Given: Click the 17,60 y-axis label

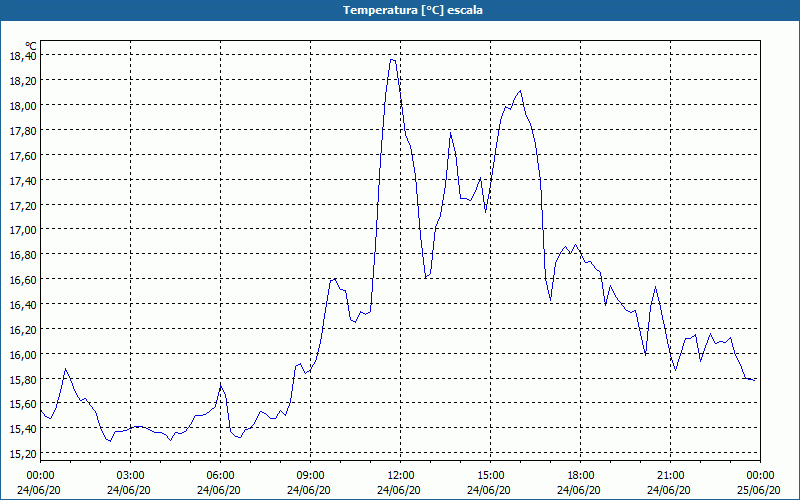Looking at the screenshot, I should click(23, 156).
